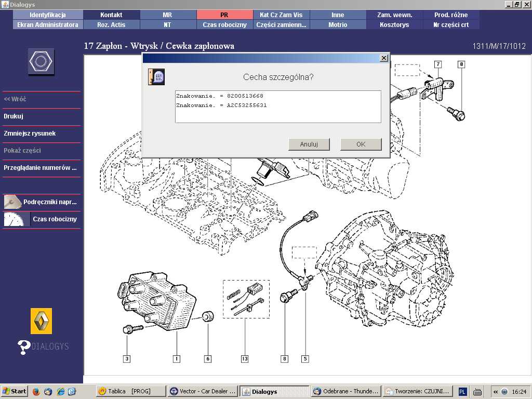Open Przeglądanie numerów ...
The height and width of the screenshot is (399, 532).
pyautogui.click(x=42, y=168)
